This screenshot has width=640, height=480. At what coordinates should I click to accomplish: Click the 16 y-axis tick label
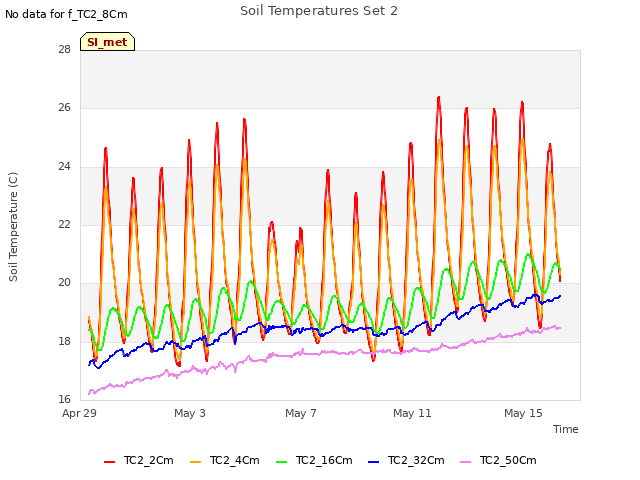[64, 399]
